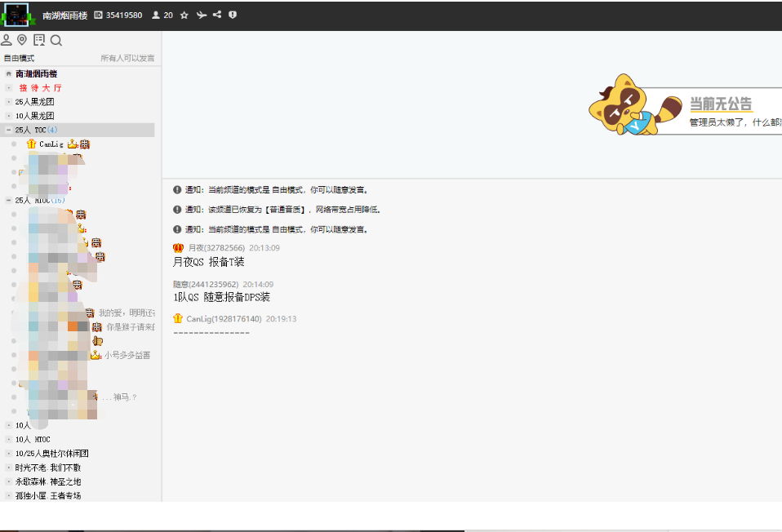782x532 pixels.
Task: Collapse the 25人 TOC(4) sub-channel group
Action: click(x=8, y=129)
